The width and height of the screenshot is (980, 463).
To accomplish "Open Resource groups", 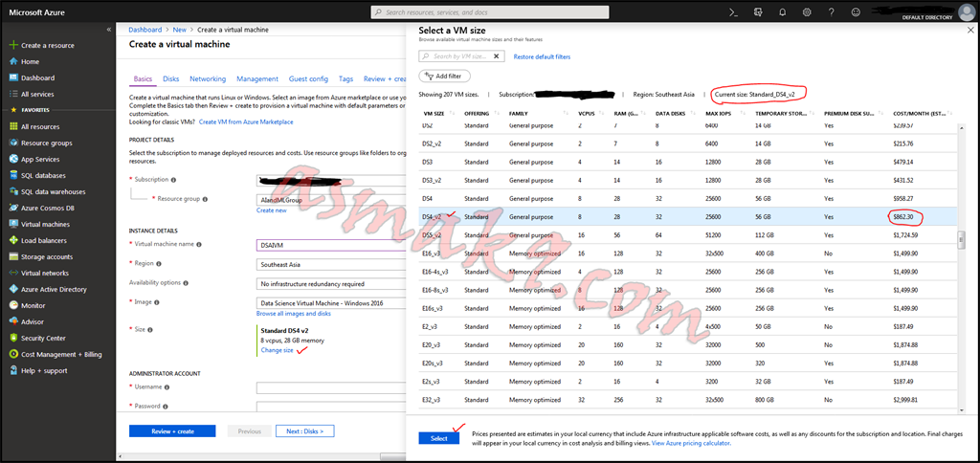I will [46, 143].
